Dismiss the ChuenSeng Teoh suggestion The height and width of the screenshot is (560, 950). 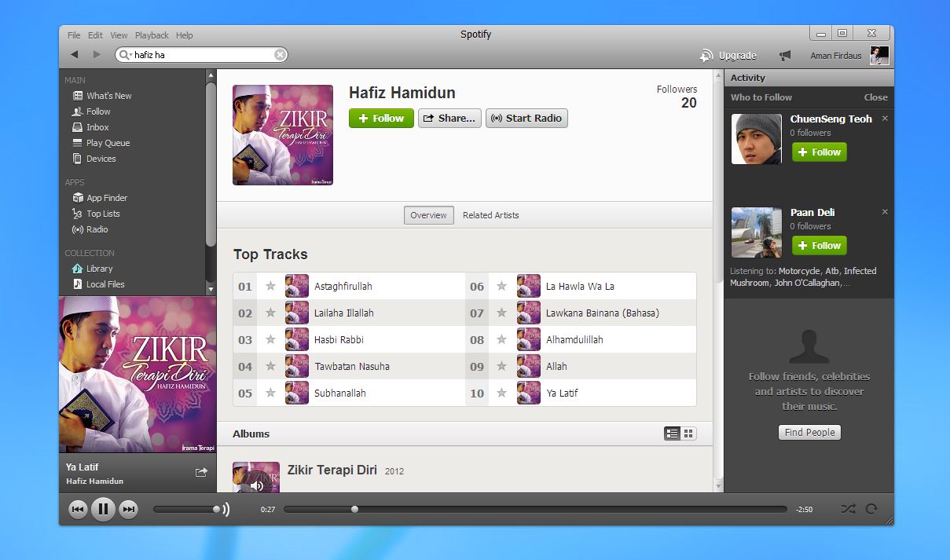click(x=885, y=119)
